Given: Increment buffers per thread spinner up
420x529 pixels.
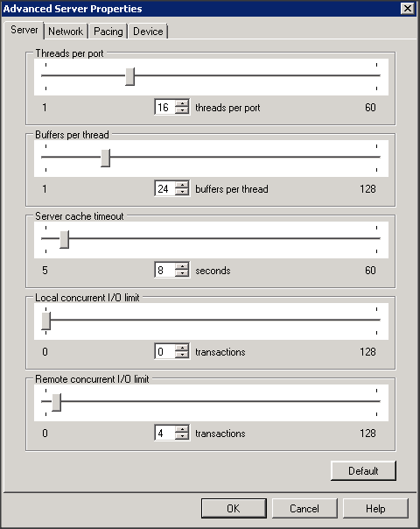Looking at the screenshot, I should 182,185.
